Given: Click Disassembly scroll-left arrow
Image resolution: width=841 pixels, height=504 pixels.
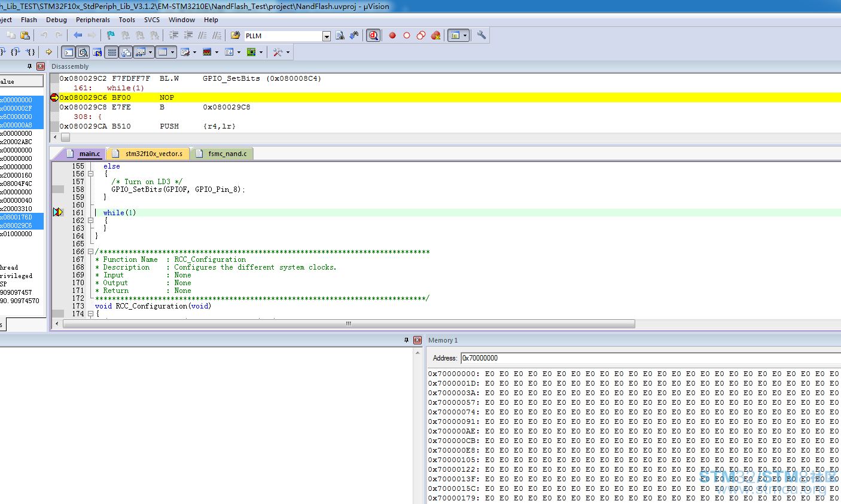Looking at the screenshot, I should [x=55, y=138].
